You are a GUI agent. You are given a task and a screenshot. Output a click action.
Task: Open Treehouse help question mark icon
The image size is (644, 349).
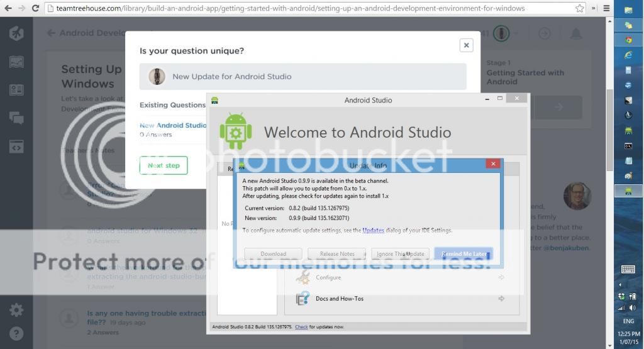[x=16, y=334]
